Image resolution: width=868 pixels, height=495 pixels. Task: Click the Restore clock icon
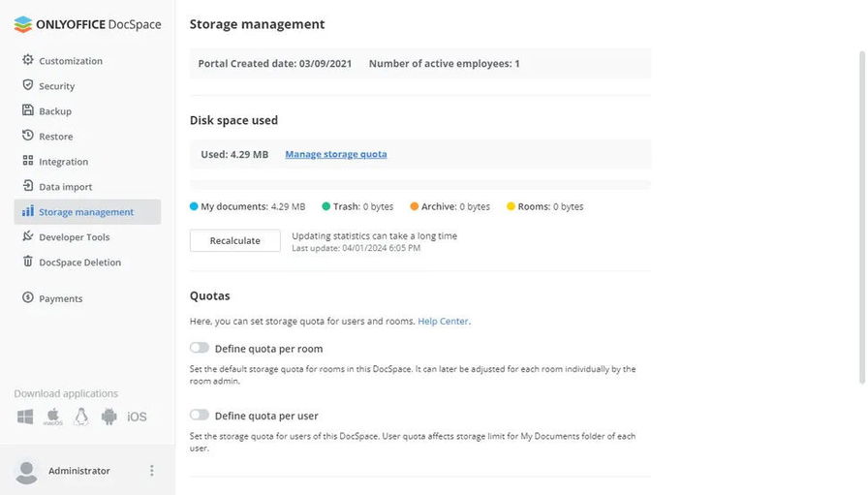pos(28,136)
